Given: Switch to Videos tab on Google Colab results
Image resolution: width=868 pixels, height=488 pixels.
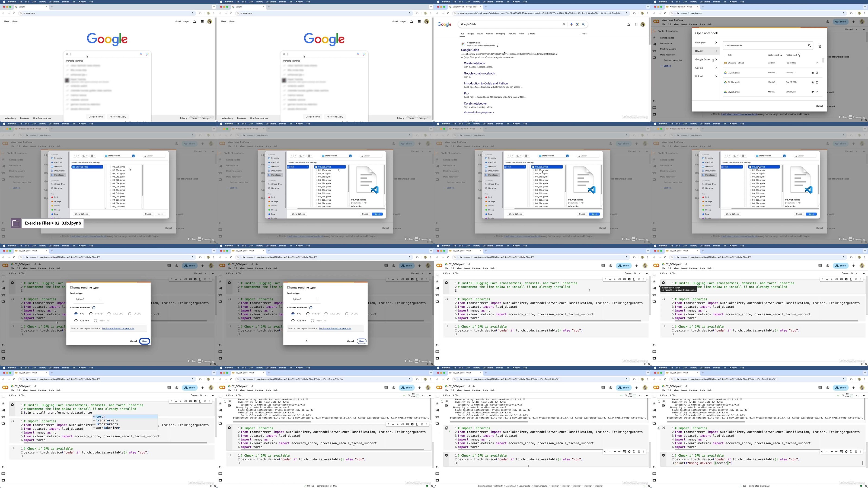Looking at the screenshot, I should click(x=489, y=34).
